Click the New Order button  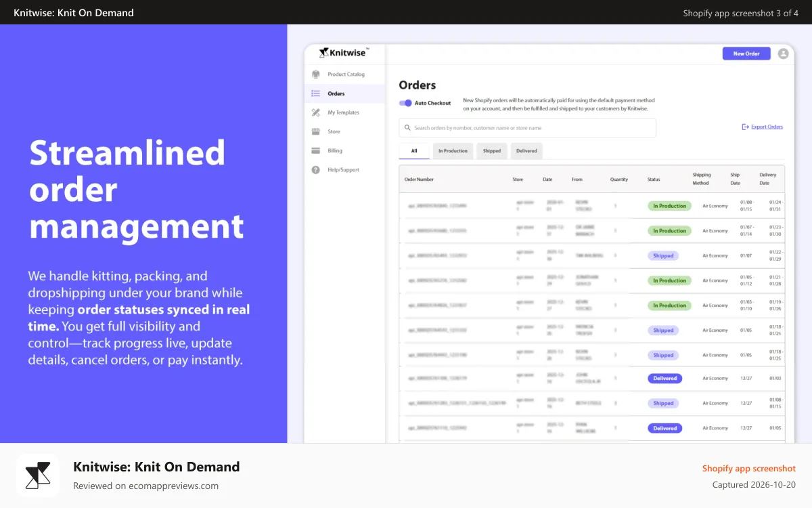click(746, 54)
